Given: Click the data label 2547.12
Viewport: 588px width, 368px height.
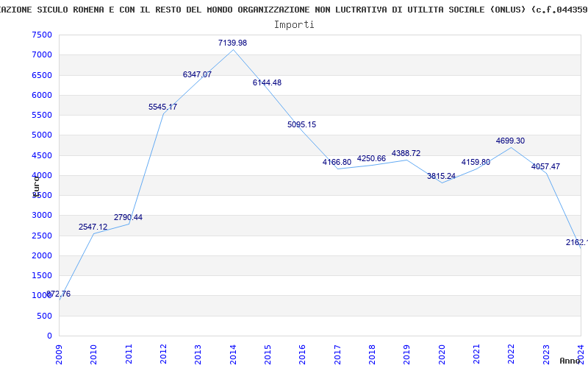Looking at the screenshot, I should point(93,227).
